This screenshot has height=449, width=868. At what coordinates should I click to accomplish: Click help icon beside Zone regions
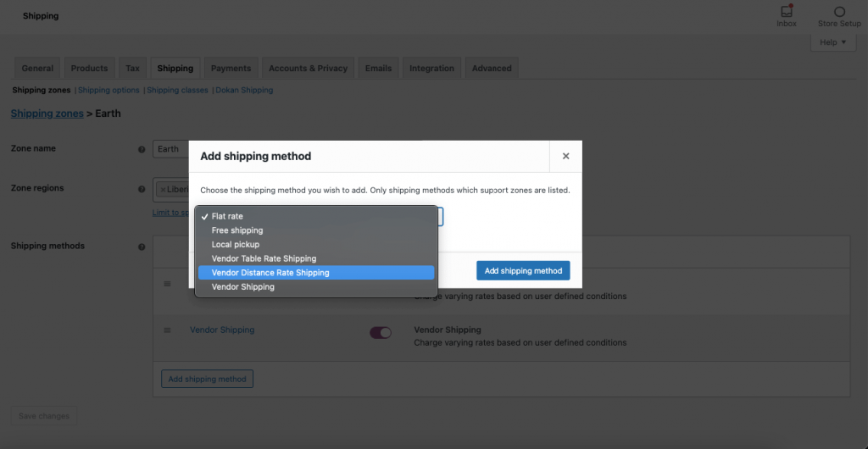coord(142,189)
